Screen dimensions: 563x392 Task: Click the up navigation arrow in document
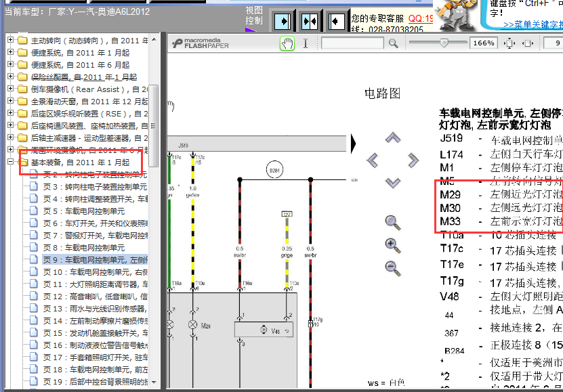pos(393,137)
